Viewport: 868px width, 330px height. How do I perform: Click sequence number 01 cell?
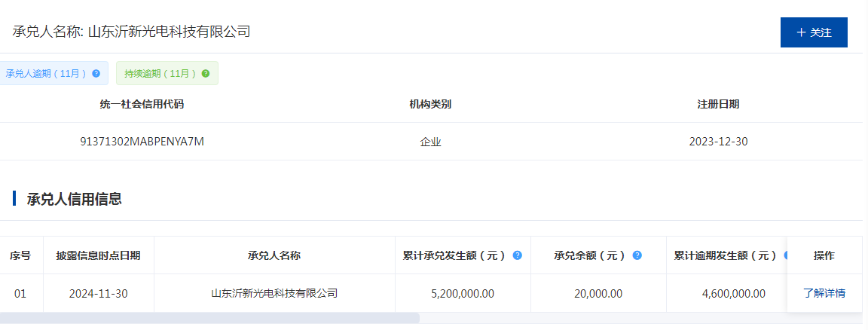coord(20,293)
